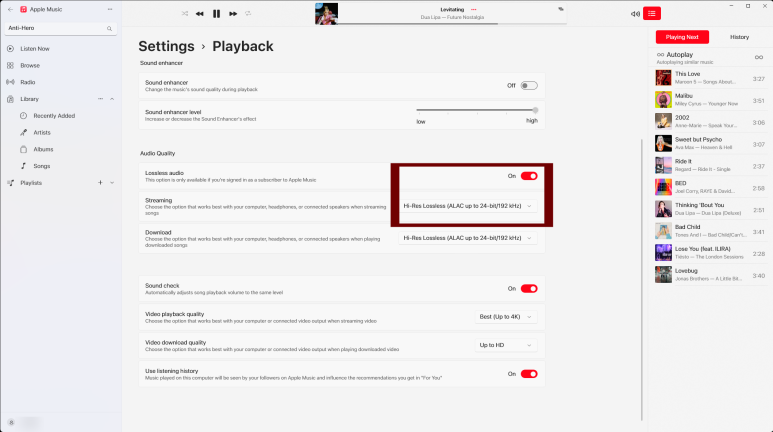The height and width of the screenshot is (432, 773).
Task: Turn off Lossless audio switch
Action: (529, 176)
